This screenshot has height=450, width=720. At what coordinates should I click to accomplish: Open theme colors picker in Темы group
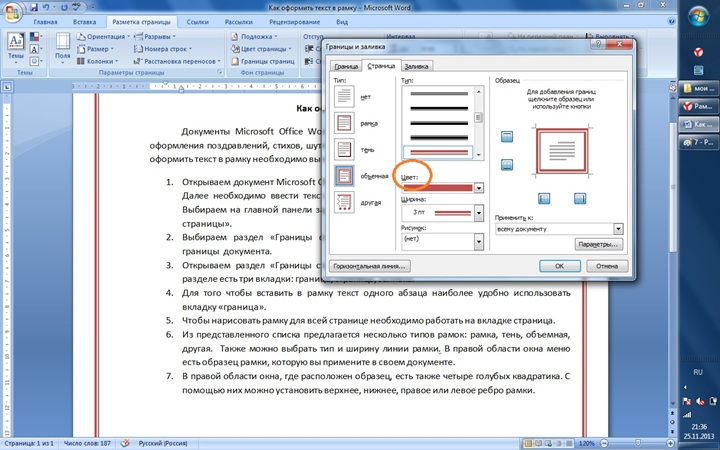coord(36,36)
